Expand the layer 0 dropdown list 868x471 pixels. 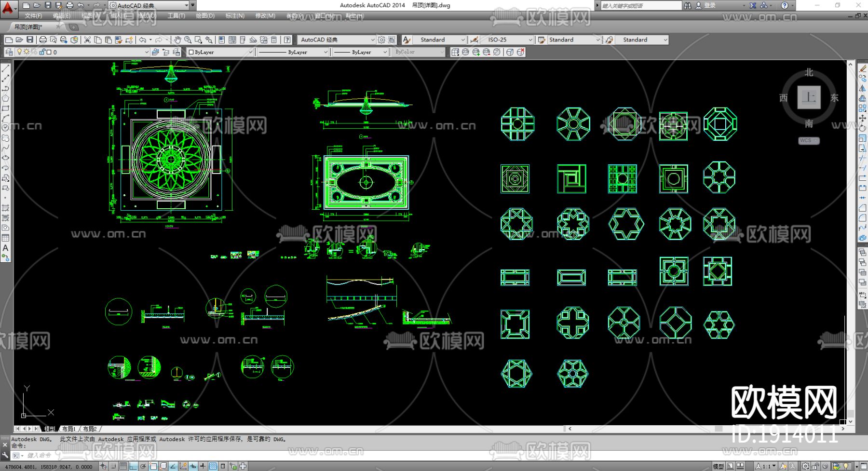point(147,52)
